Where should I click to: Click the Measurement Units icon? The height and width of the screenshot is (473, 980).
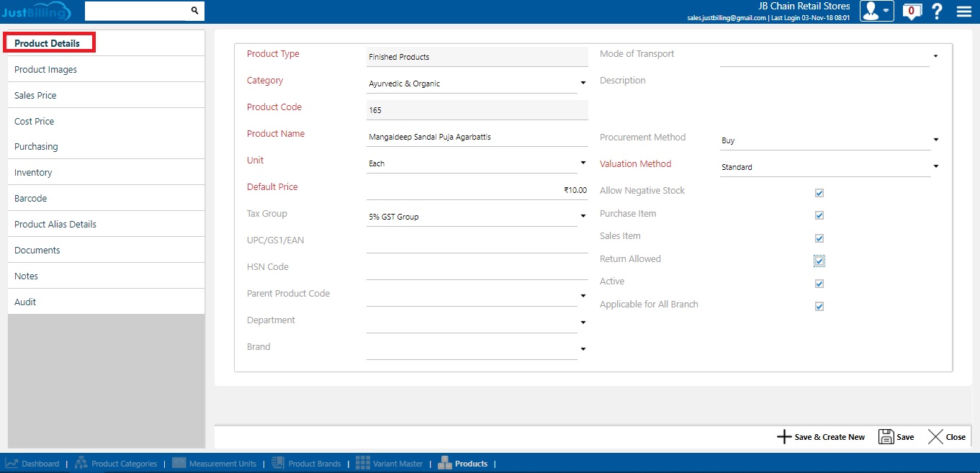point(179,464)
